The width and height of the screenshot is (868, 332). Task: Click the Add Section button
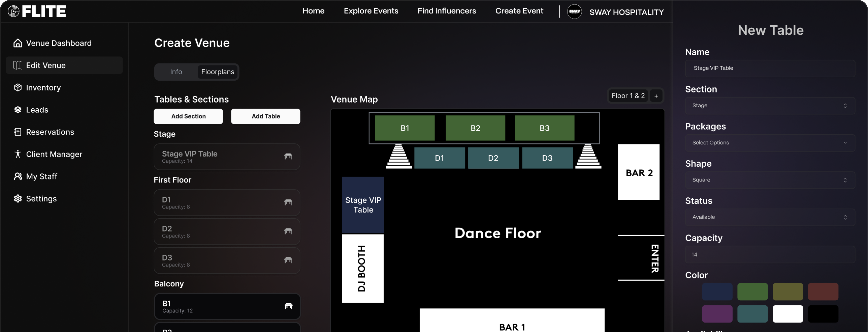coord(188,116)
